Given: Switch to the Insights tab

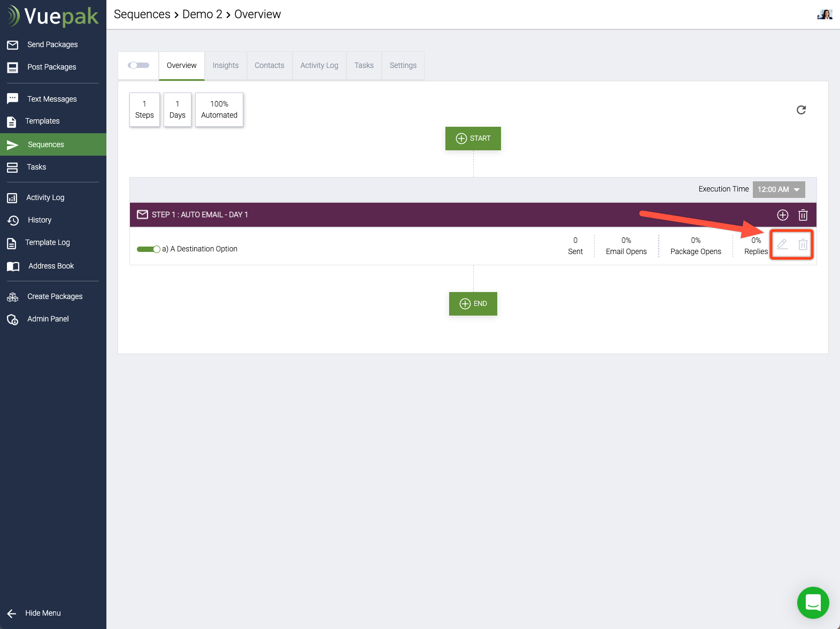Looking at the screenshot, I should 225,65.
